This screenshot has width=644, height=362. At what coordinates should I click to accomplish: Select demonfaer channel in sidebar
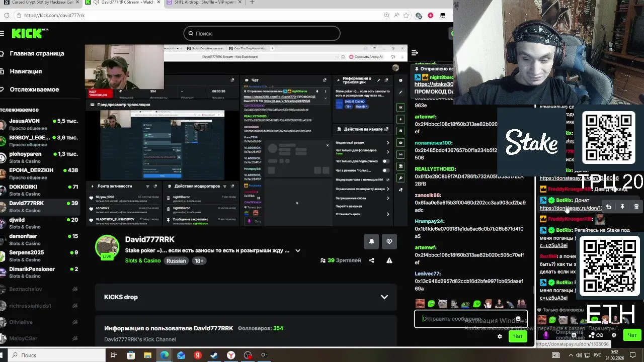(40, 239)
